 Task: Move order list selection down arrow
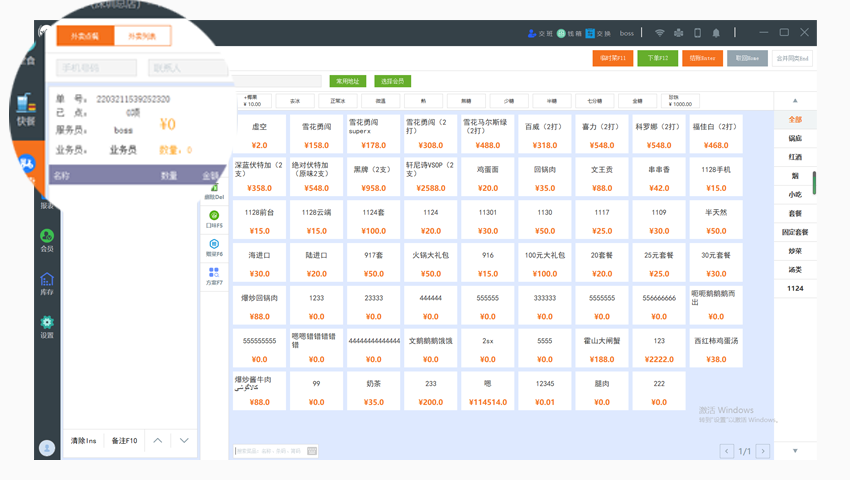[x=184, y=440]
